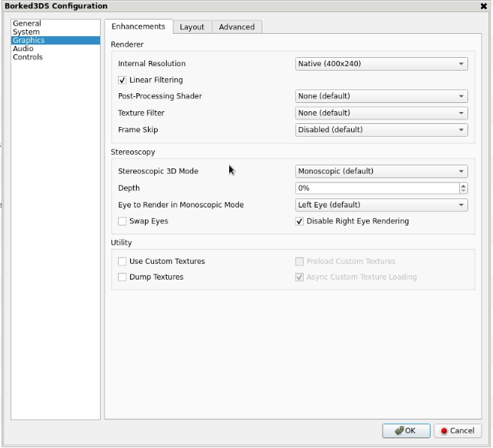Open the Audio settings category

coord(56,49)
